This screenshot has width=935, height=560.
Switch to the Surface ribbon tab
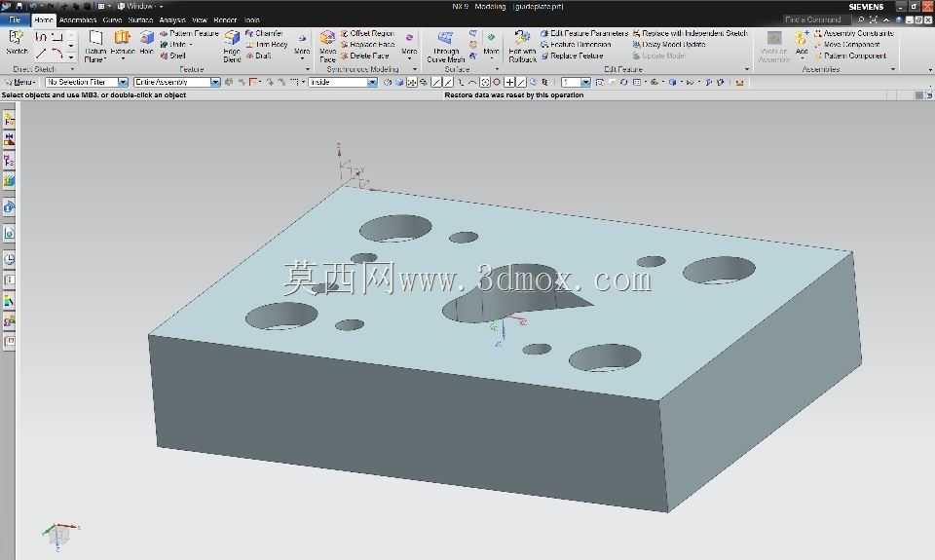point(140,19)
